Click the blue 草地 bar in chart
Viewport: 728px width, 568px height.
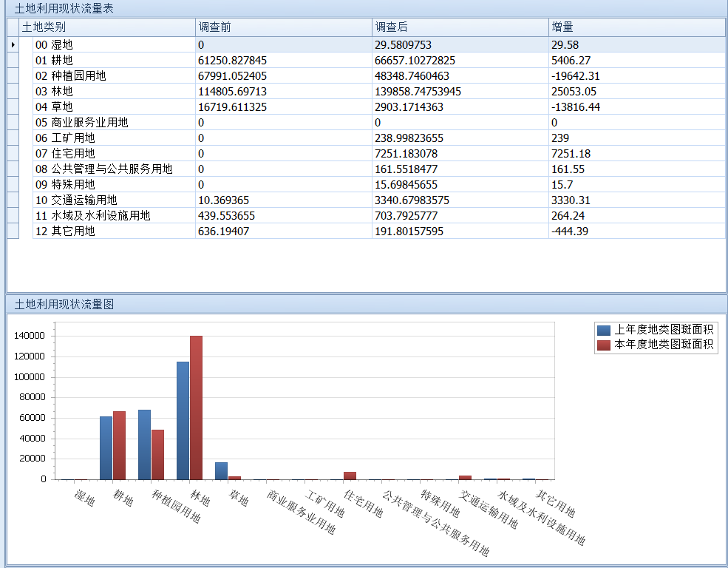(x=221, y=470)
